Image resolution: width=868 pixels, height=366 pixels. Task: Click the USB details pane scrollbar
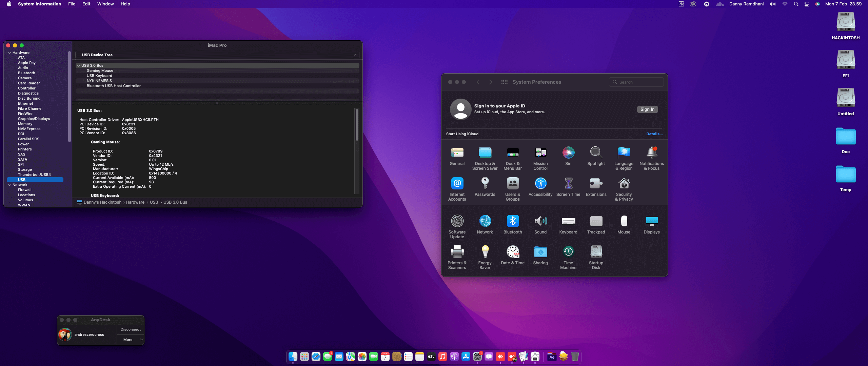point(356,125)
